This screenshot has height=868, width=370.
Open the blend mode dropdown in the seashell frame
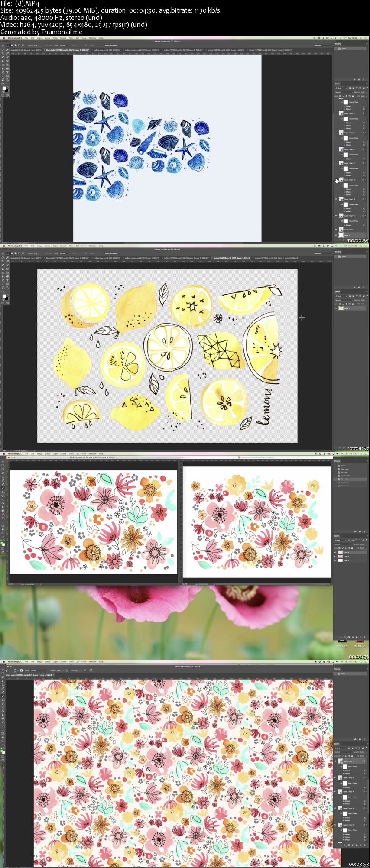[x=344, y=92]
